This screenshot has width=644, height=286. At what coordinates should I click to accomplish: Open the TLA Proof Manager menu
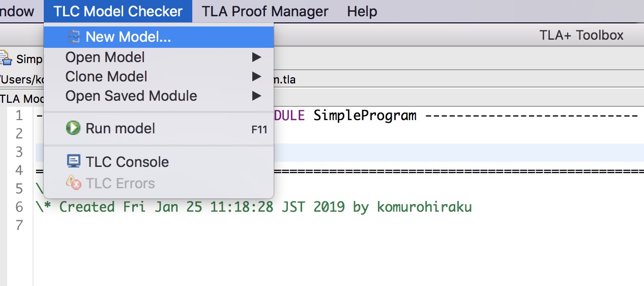click(265, 11)
